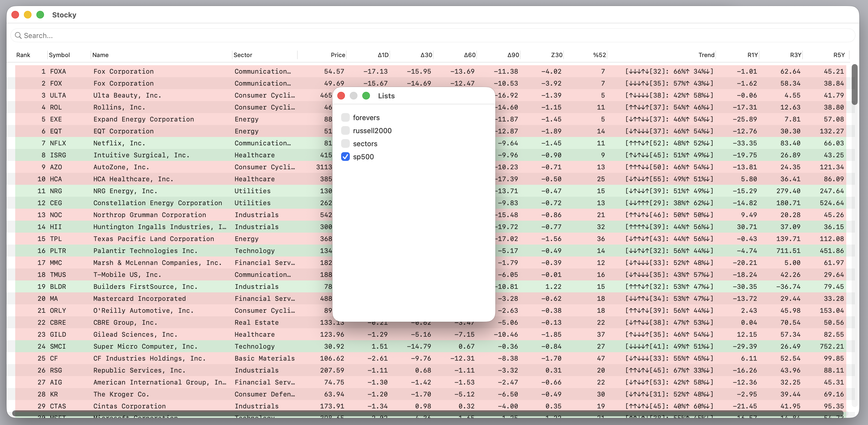Sort by the R3Y column header
Screen dimensions: 868x425
click(795, 55)
